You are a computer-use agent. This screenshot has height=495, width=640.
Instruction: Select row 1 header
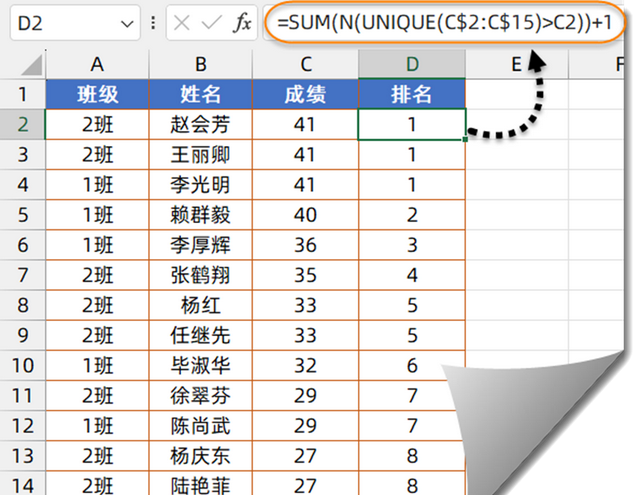tap(22, 94)
